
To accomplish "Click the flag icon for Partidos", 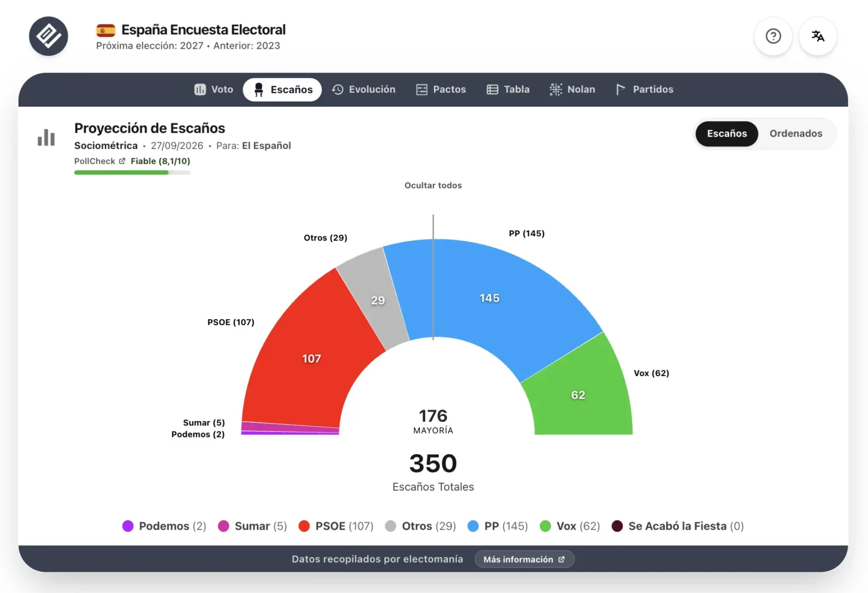I will coord(621,89).
